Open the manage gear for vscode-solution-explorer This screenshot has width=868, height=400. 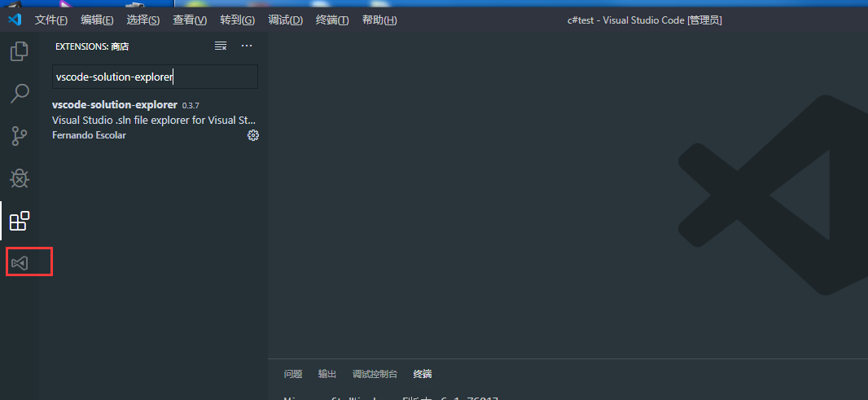point(253,135)
